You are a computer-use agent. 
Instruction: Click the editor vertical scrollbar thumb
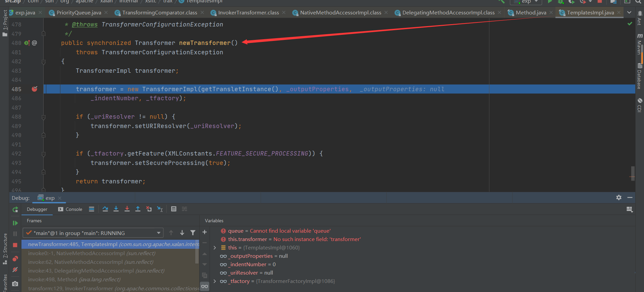tap(633, 173)
